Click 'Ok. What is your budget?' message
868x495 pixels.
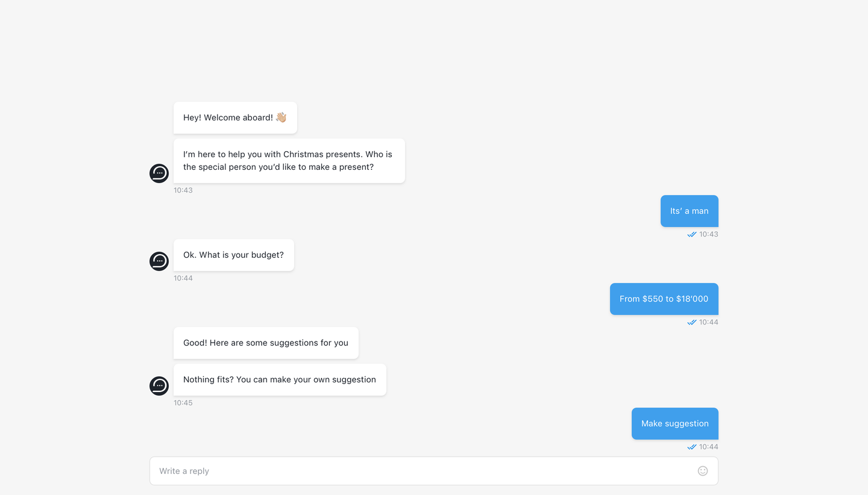234,255
